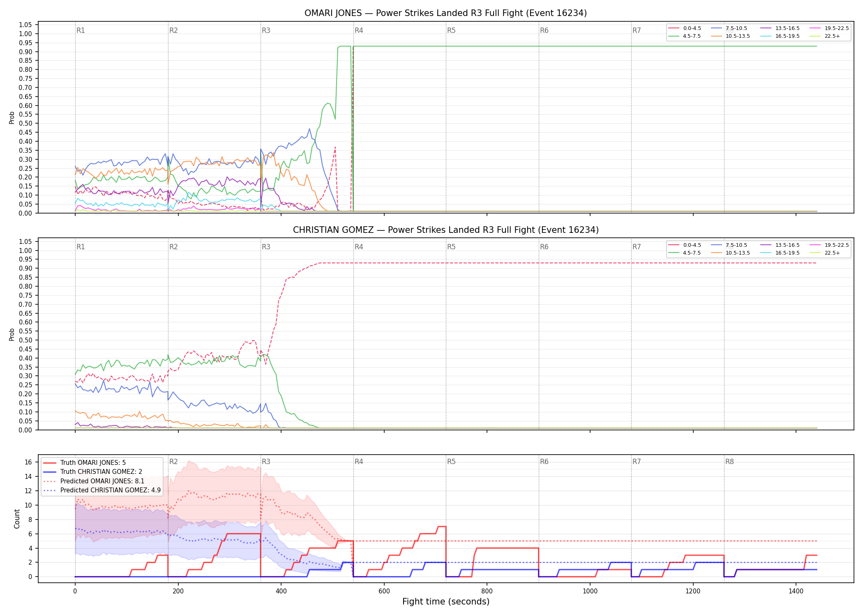Click the R6 round marker in CHRISTIAN GOMEZ chart
Image resolution: width=863 pixels, height=616 pixels.
click(x=544, y=247)
